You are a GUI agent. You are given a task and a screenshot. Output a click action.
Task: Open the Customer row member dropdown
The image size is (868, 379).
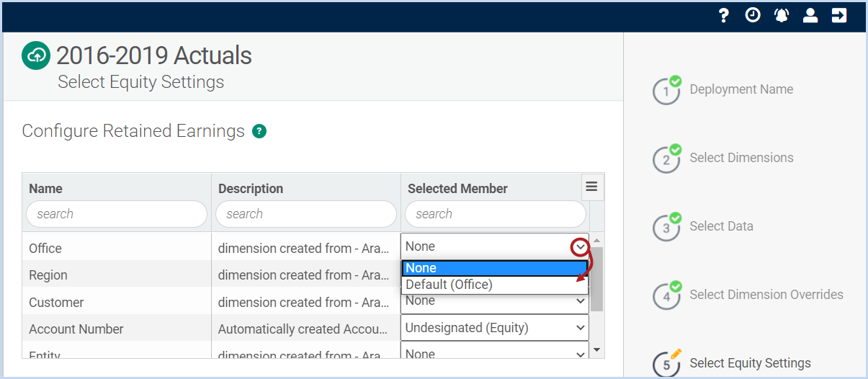[495, 302]
